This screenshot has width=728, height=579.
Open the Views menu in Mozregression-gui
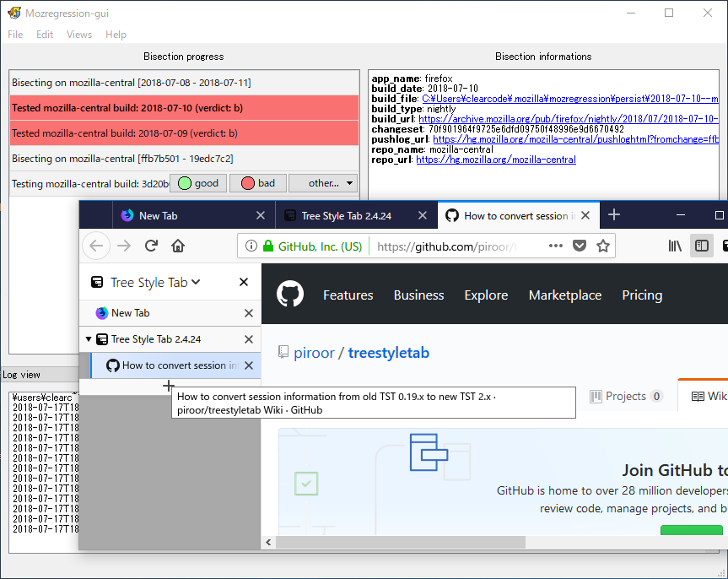pyautogui.click(x=79, y=35)
